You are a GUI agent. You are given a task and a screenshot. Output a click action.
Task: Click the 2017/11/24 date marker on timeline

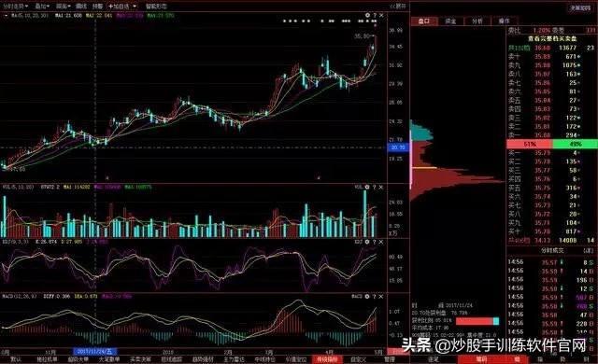pos(94,352)
